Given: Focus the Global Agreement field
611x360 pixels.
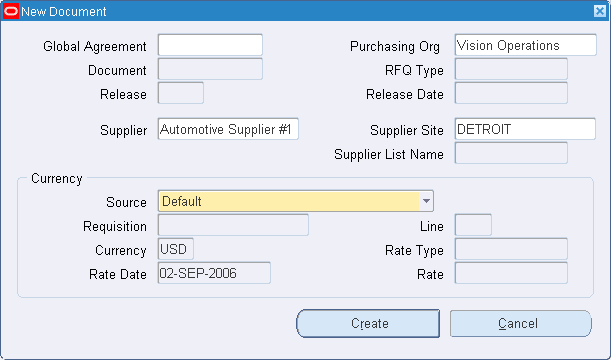Looking at the screenshot, I should point(210,45).
